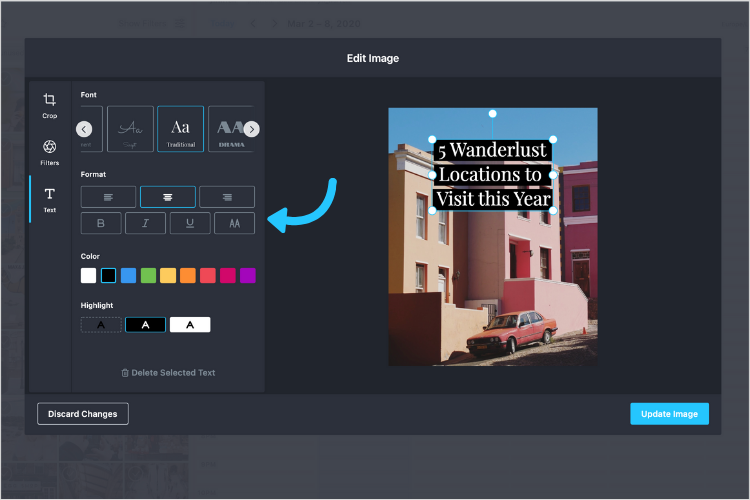Click Update Image button

coord(669,413)
